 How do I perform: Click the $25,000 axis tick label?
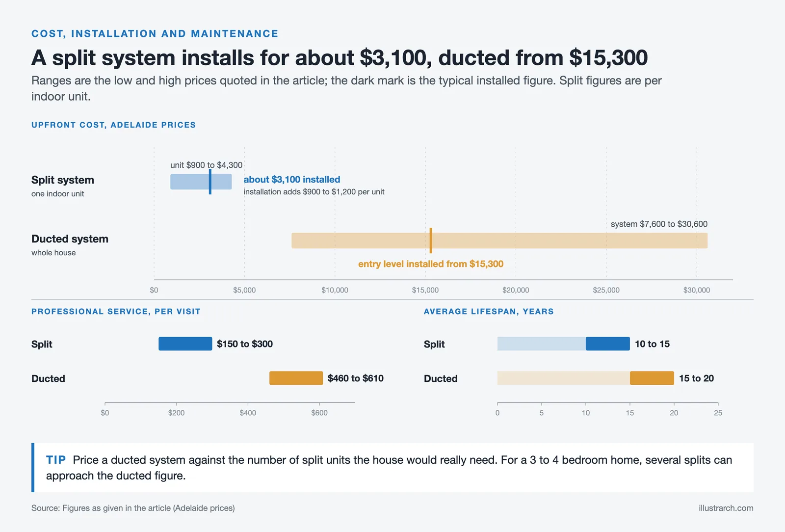pyautogui.click(x=606, y=290)
